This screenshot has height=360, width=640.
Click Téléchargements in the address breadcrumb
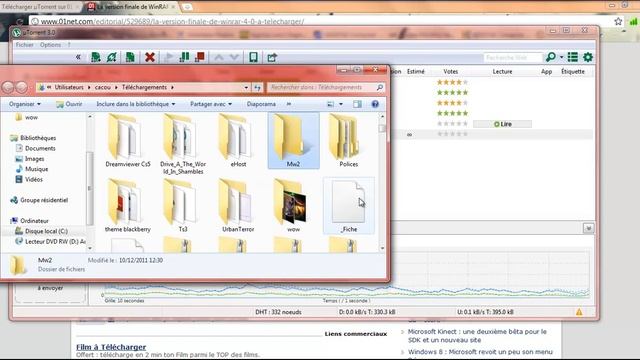pyautogui.click(x=144, y=87)
